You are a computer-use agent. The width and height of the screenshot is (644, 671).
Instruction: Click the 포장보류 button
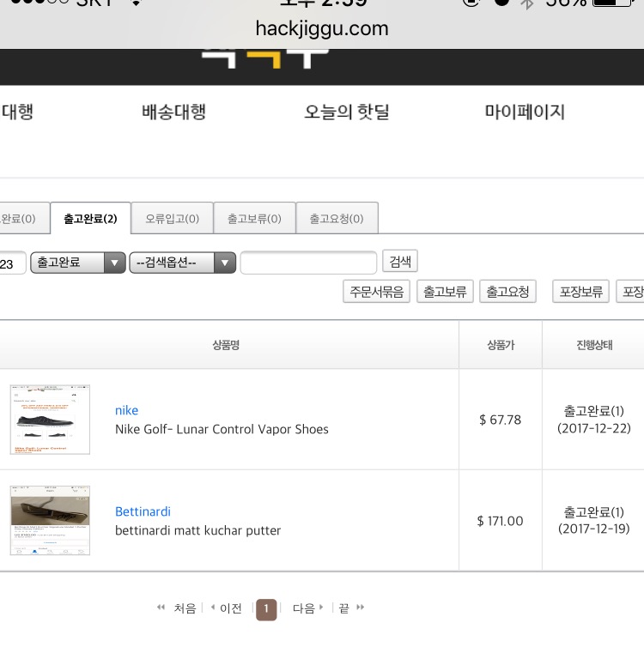point(580,292)
